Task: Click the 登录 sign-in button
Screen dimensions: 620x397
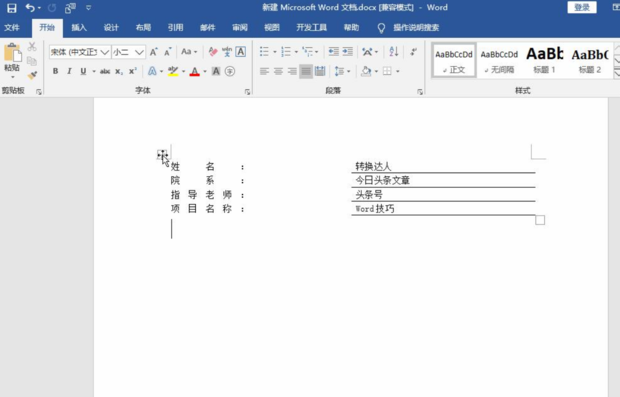Action: [582, 7]
